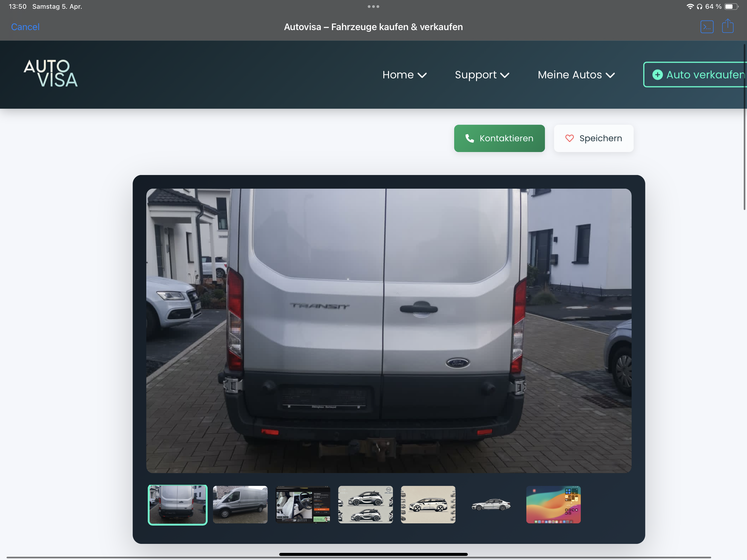The height and width of the screenshot is (560, 747).
Task: Open the Meine Autos dropdown
Action: click(576, 75)
